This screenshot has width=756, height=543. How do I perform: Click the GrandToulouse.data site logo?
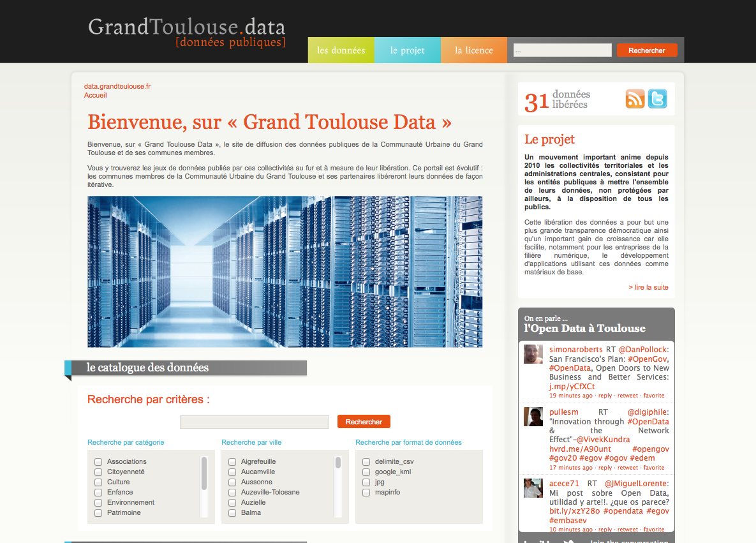pos(186,32)
